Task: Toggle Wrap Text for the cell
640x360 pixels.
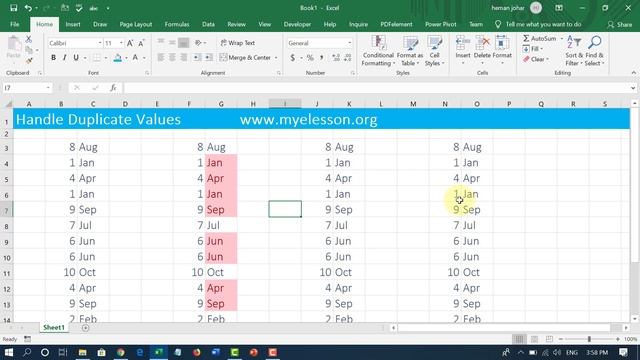Action: coord(238,42)
